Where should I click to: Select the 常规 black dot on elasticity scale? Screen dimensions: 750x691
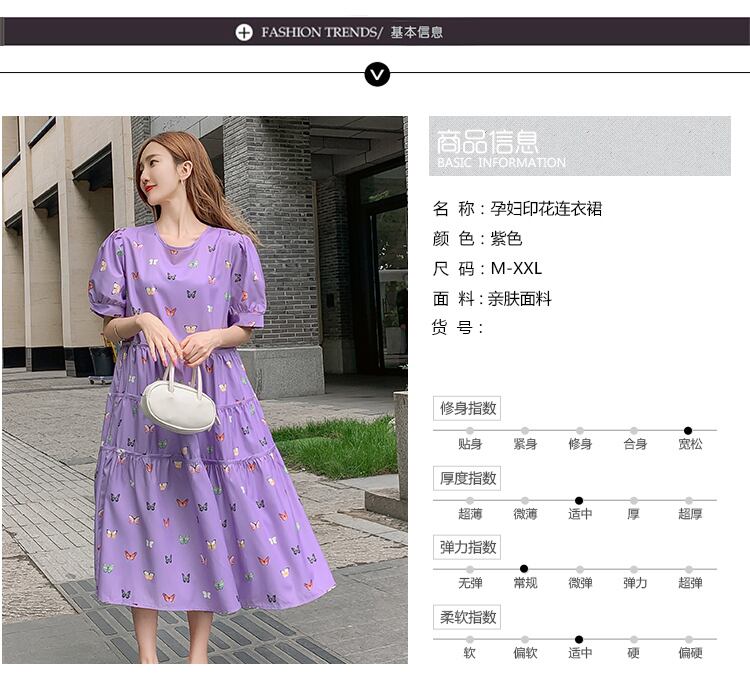point(524,569)
